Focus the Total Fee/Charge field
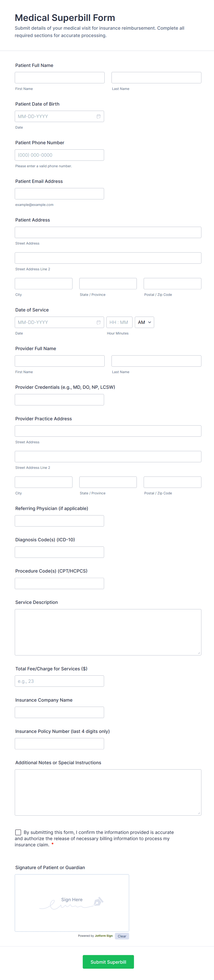Screen dimensions: 214x980 coord(59,681)
